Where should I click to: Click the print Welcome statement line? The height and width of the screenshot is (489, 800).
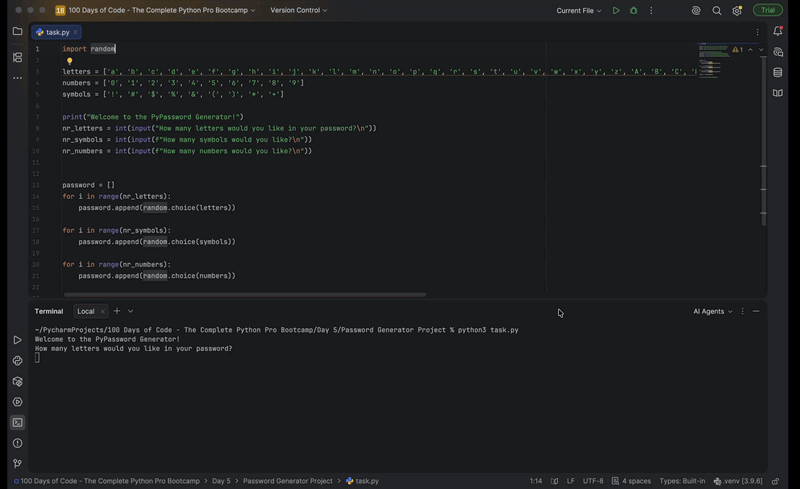click(x=153, y=117)
